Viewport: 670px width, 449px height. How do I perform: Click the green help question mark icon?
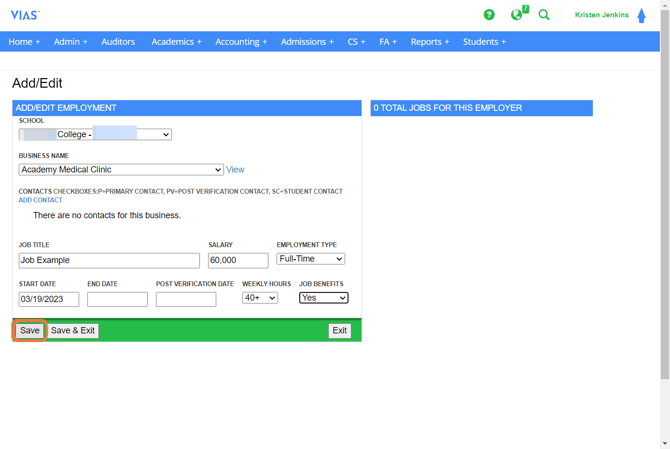489,15
